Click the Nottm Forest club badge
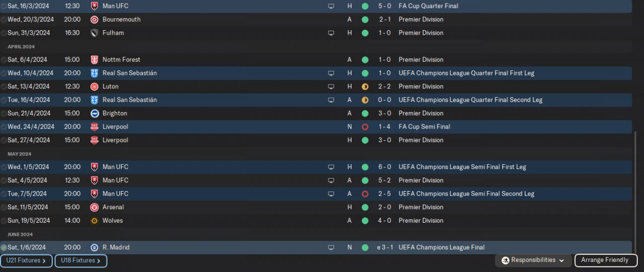This screenshot has height=272, width=644. [94, 60]
